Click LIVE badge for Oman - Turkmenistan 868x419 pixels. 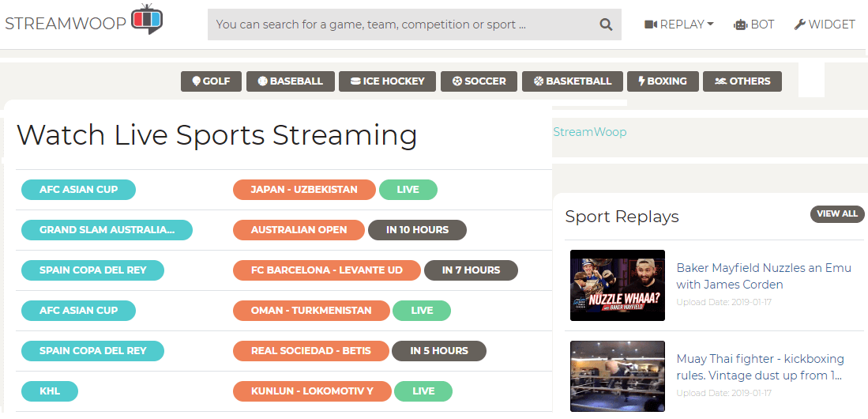422,311
